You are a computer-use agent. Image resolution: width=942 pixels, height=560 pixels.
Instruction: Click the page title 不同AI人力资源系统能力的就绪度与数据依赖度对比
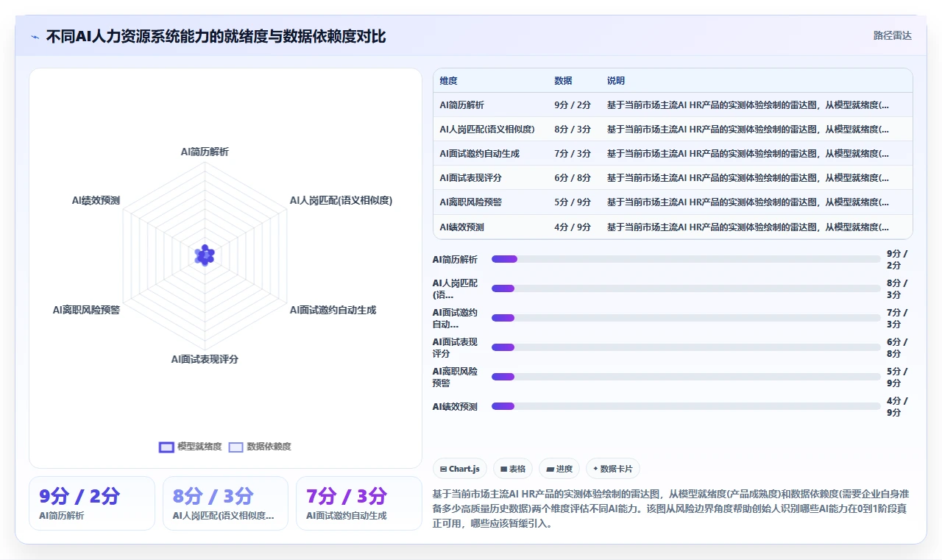(x=216, y=37)
